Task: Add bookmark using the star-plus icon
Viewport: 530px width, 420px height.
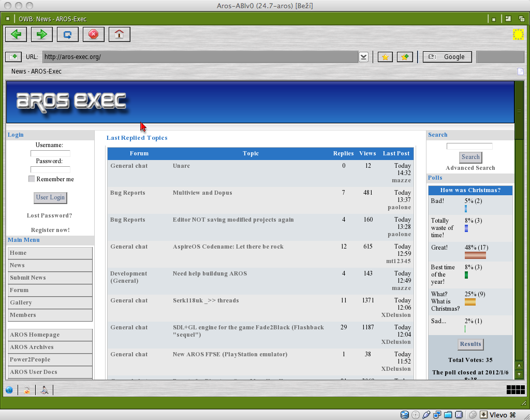Action: [405, 57]
